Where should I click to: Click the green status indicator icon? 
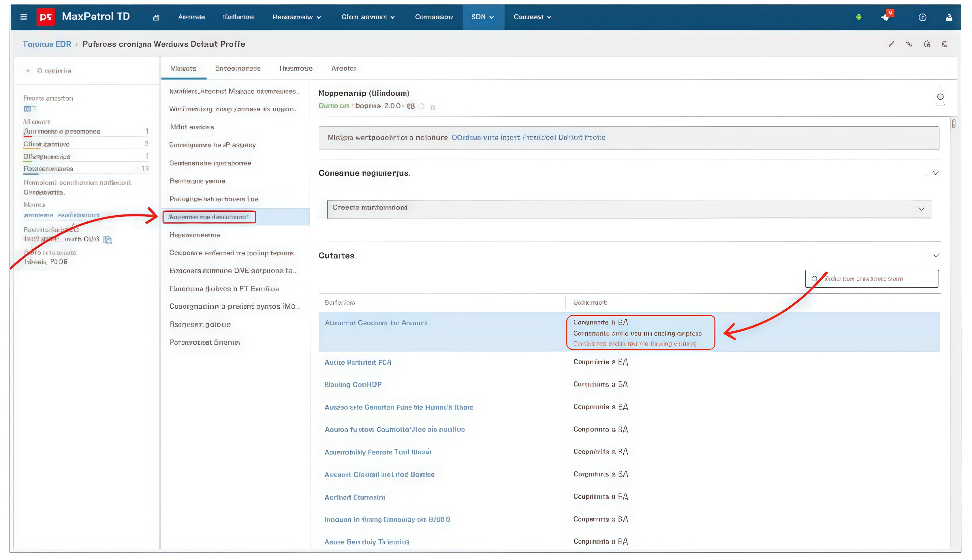(858, 17)
